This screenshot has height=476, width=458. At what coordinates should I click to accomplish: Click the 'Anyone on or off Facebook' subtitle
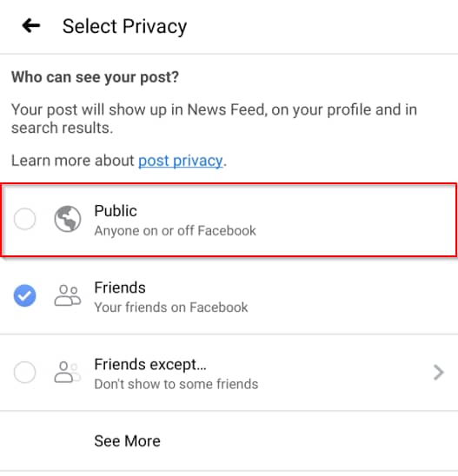(x=176, y=231)
